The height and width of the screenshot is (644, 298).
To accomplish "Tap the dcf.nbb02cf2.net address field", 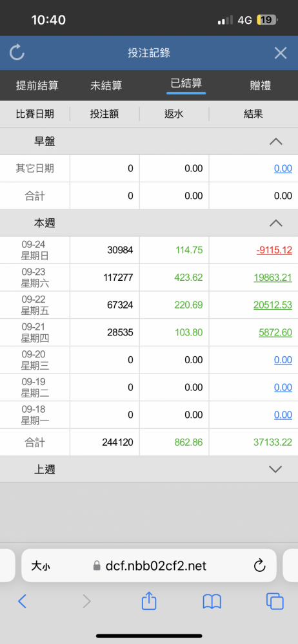I will (148, 565).
